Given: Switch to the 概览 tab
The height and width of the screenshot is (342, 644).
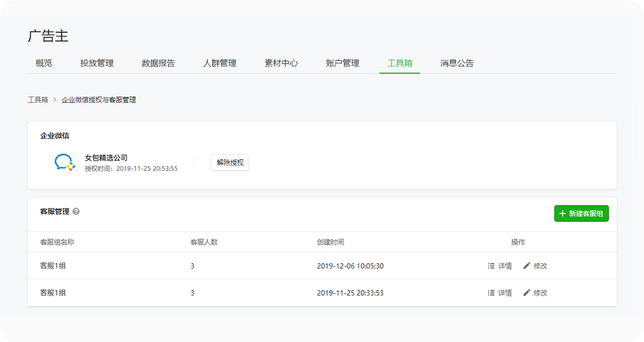Looking at the screenshot, I should (44, 63).
